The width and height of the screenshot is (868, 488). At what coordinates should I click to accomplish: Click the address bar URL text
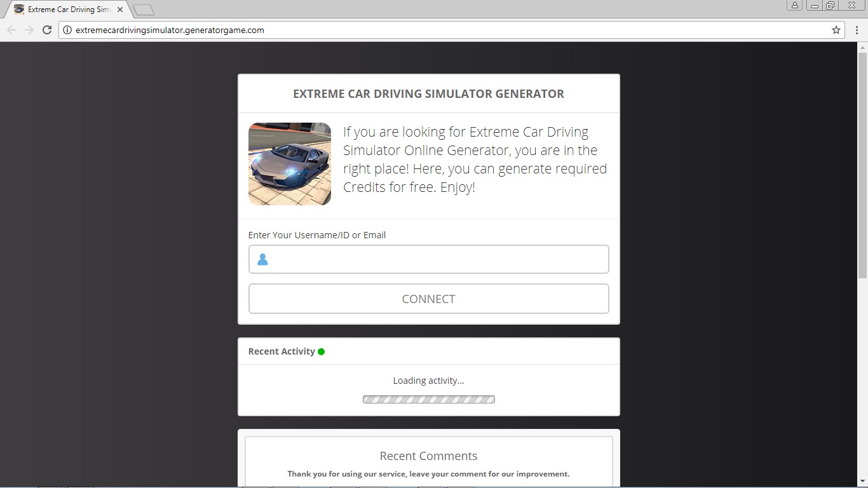click(x=170, y=30)
